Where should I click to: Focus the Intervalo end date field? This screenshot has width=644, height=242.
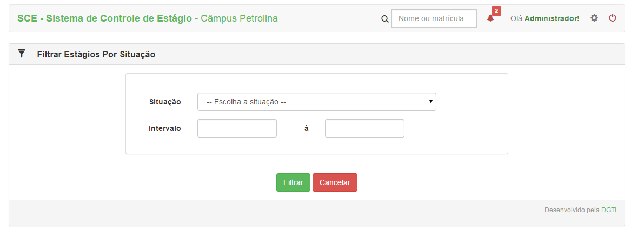click(364, 128)
